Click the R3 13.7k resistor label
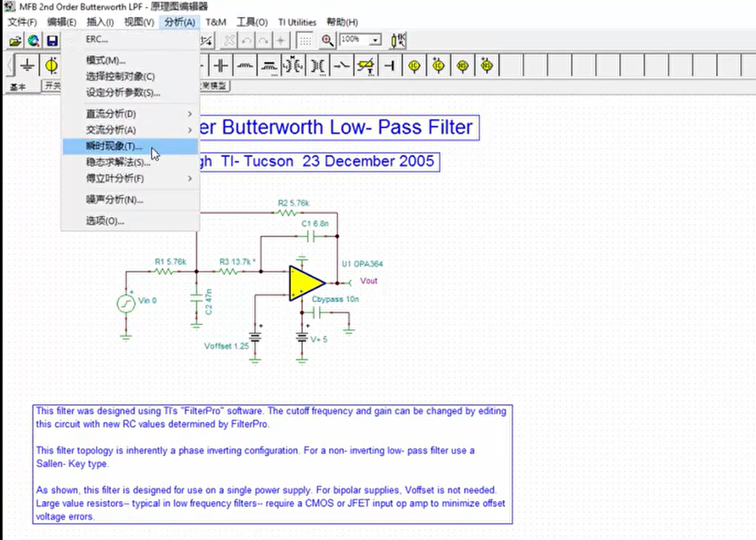The image size is (756, 540). (x=238, y=262)
